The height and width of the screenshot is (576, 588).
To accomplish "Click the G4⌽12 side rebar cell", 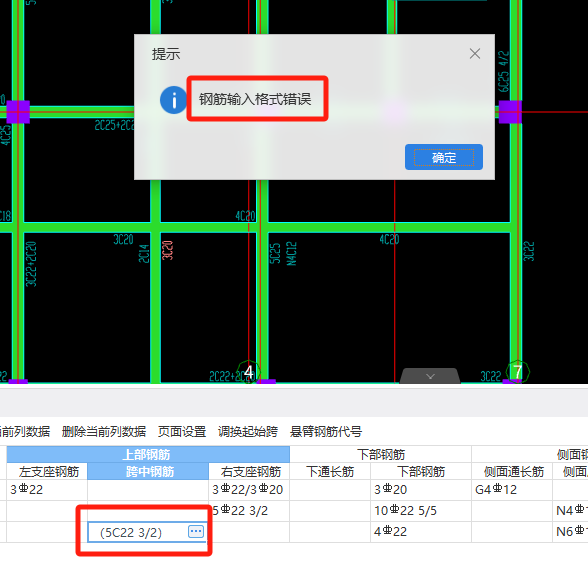I will pyautogui.click(x=512, y=490).
